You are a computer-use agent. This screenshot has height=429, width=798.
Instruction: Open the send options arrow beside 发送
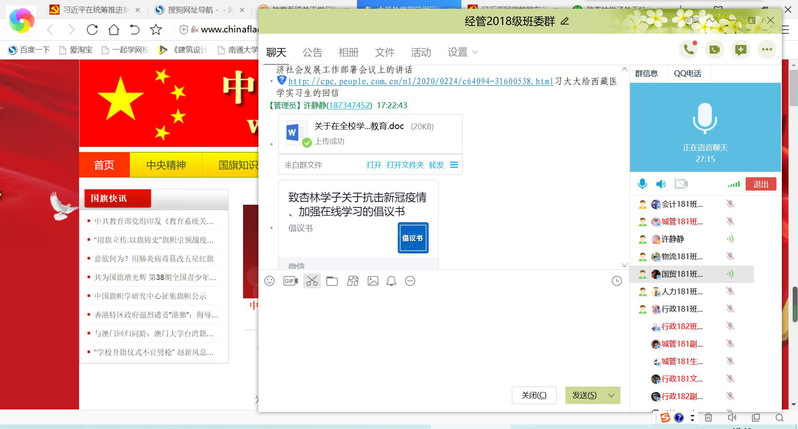pyautogui.click(x=609, y=395)
